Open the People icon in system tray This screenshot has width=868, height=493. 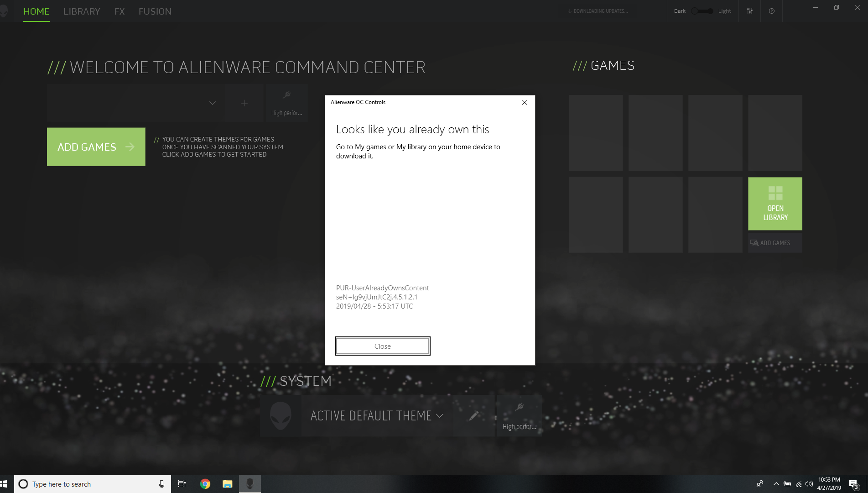click(760, 484)
